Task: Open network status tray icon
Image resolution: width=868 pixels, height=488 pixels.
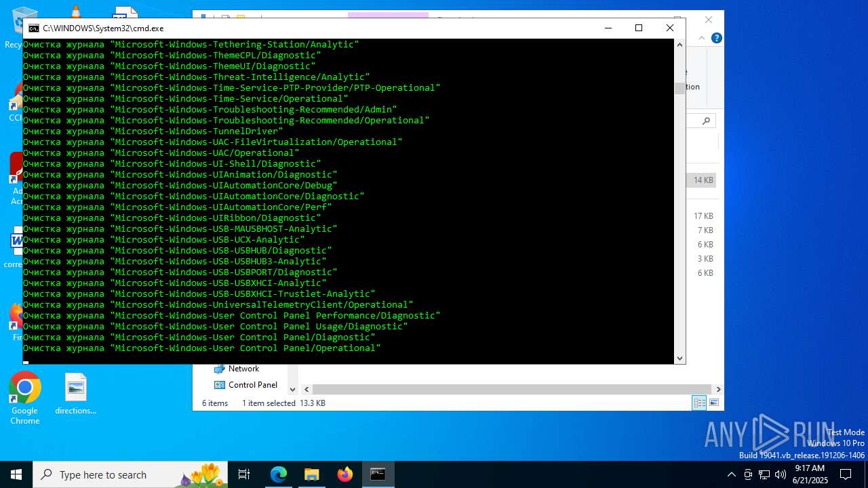Action: pyautogui.click(x=764, y=474)
